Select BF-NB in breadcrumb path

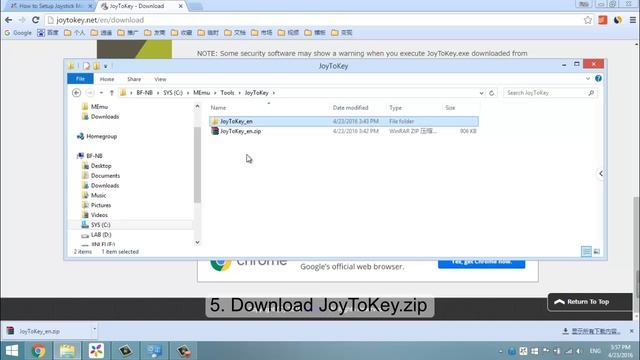pyautogui.click(x=144, y=93)
